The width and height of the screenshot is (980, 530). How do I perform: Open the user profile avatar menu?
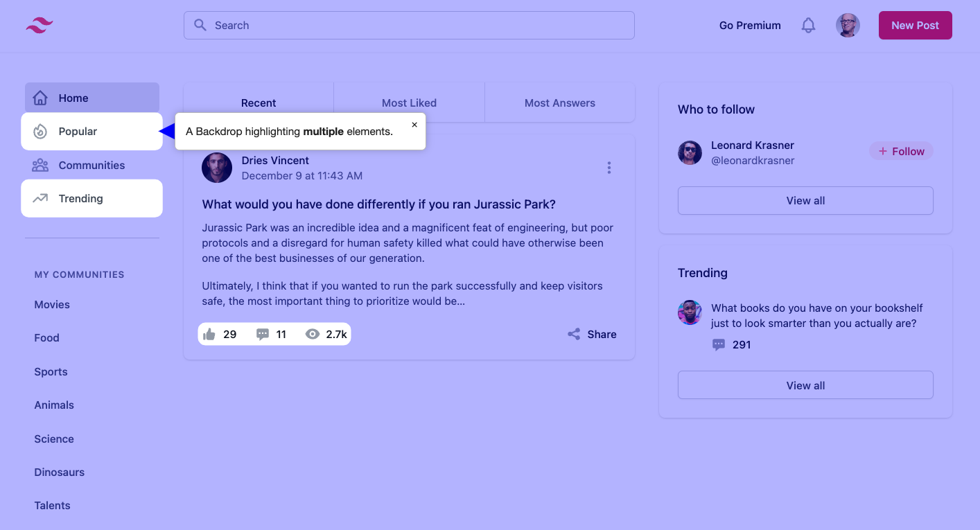click(x=847, y=26)
